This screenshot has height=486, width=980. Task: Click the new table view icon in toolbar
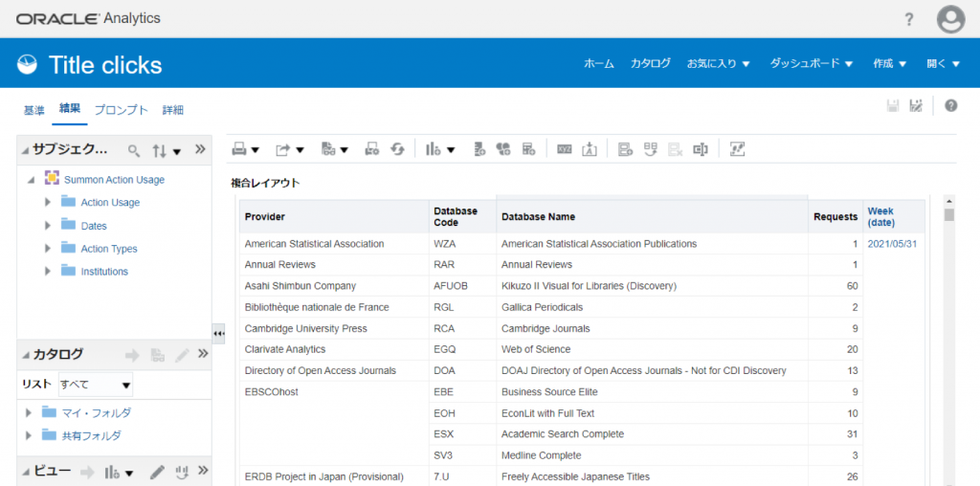528,149
